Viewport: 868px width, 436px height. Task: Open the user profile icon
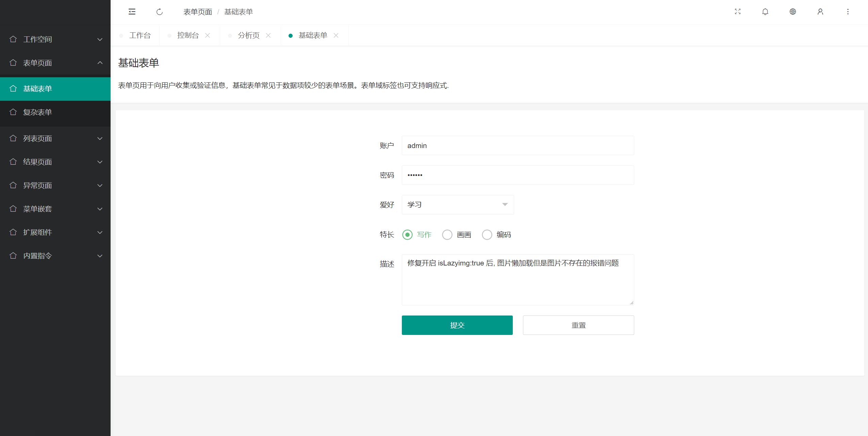[820, 12]
